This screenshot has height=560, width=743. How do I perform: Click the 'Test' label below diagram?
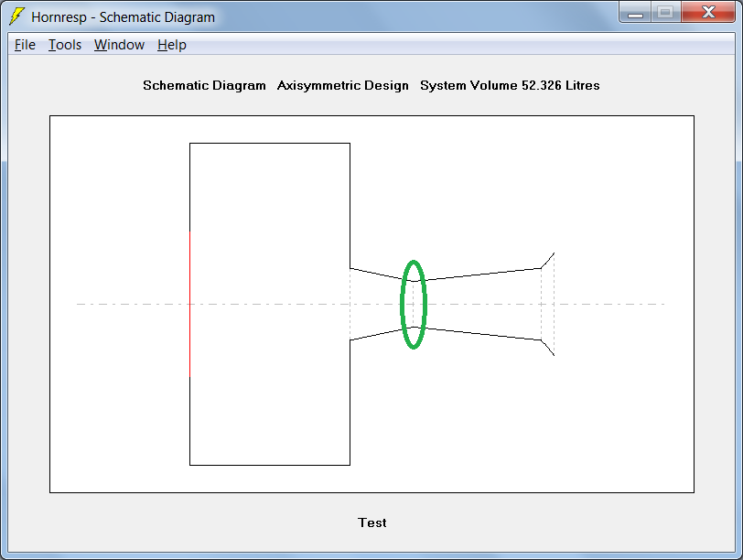click(372, 522)
